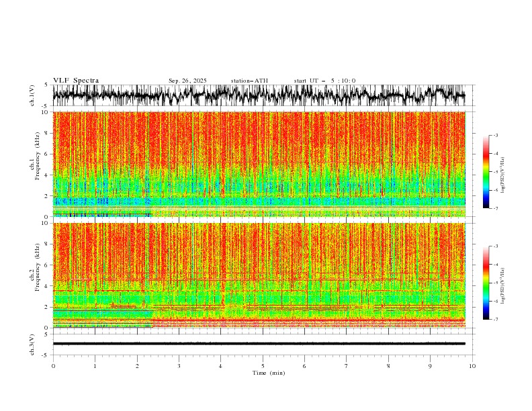Click the ch.1(V) axis value '-5'

click(x=46, y=106)
